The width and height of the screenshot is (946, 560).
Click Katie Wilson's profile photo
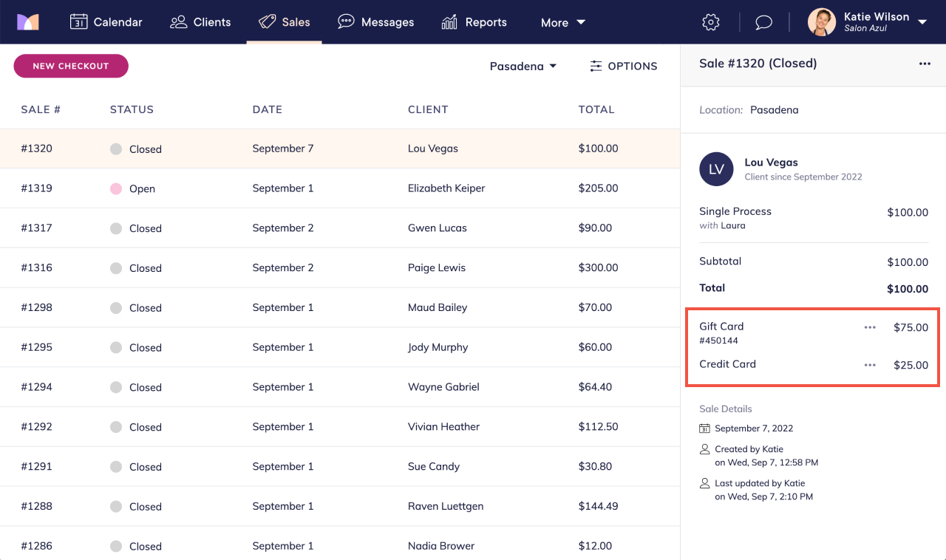pyautogui.click(x=821, y=21)
